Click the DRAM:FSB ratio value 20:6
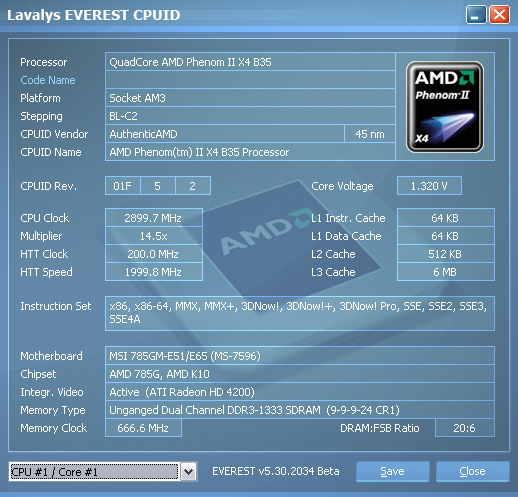 pos(465,428)
